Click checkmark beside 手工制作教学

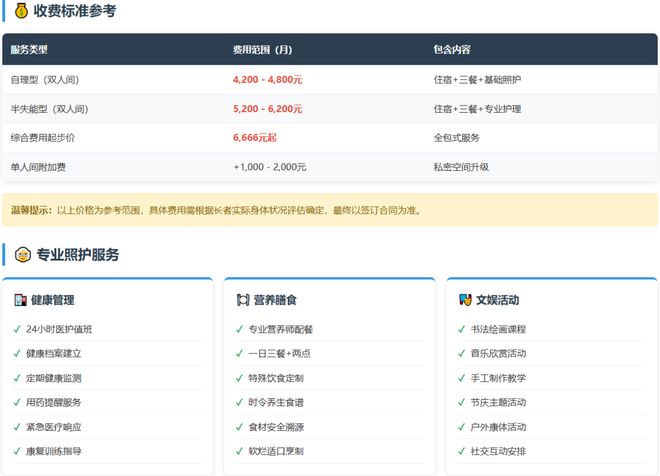pyautogui.click(x=462, y=378)
